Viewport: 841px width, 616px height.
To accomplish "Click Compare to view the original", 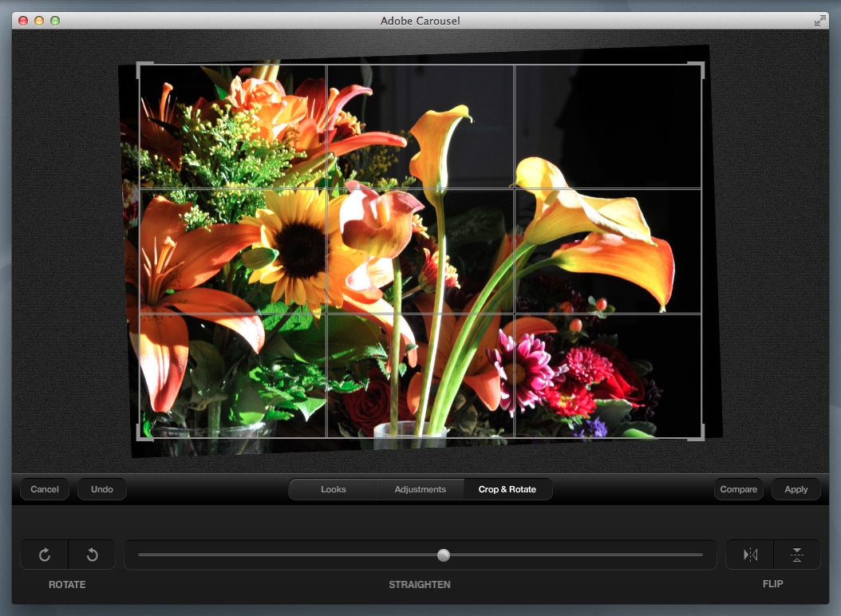I will (x=738, y=489).
